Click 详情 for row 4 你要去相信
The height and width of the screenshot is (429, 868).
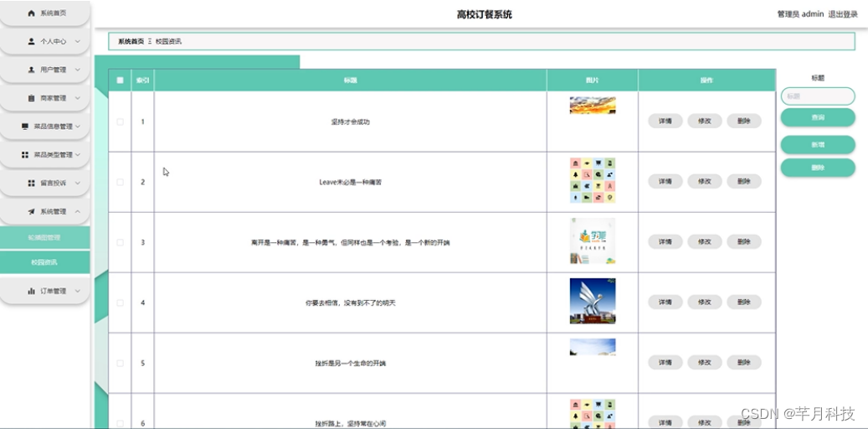coord(665,302)
